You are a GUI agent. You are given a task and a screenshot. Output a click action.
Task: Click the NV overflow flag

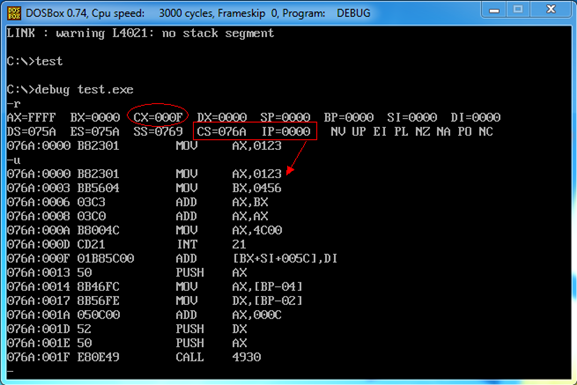click(337, 131)
